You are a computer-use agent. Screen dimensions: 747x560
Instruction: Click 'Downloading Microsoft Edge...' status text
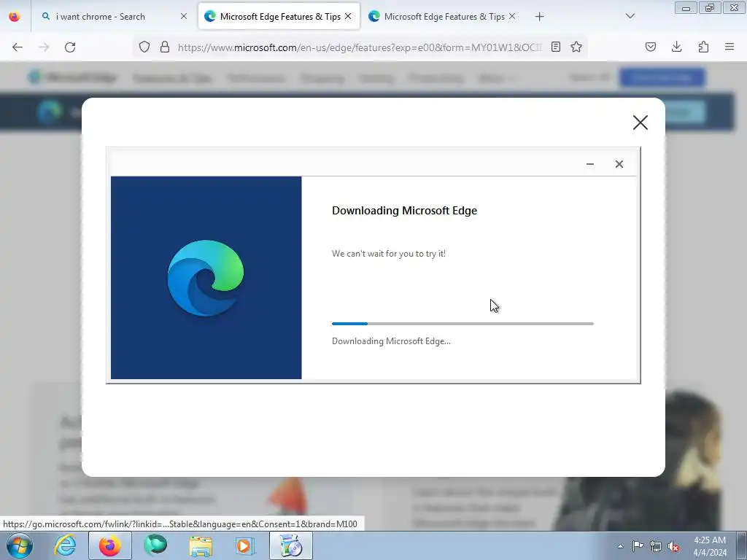pyautogui.click(x=391, y=341)
